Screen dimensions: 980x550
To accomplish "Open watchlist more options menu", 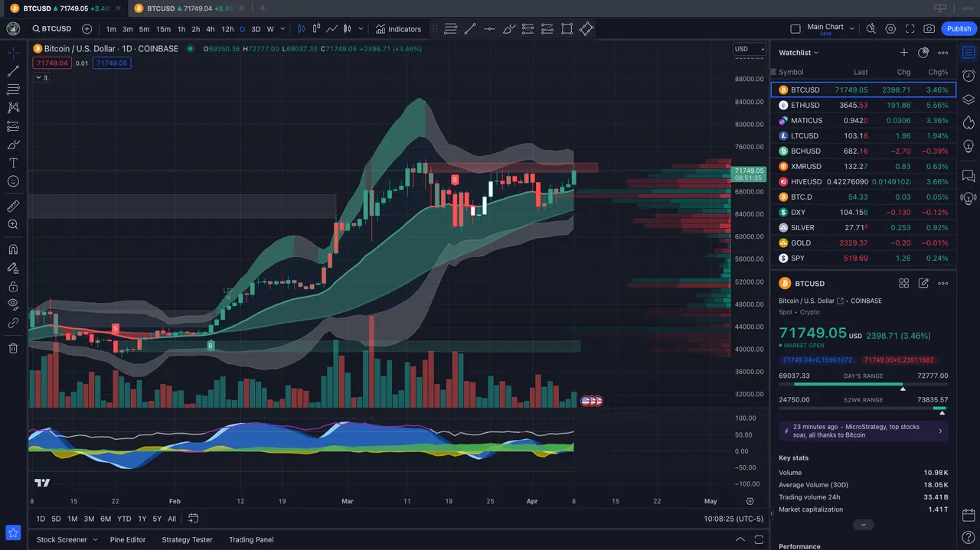I will [x=943, y=53].
